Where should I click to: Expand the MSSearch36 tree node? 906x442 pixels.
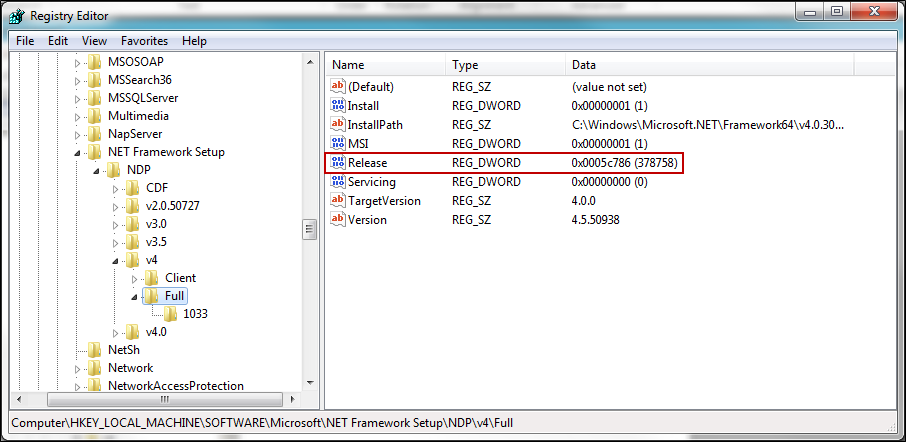tap(78, 81)
